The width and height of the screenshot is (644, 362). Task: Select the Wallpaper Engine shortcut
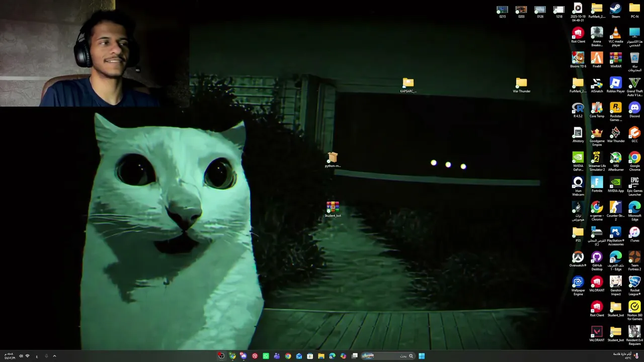pos(578,286)
